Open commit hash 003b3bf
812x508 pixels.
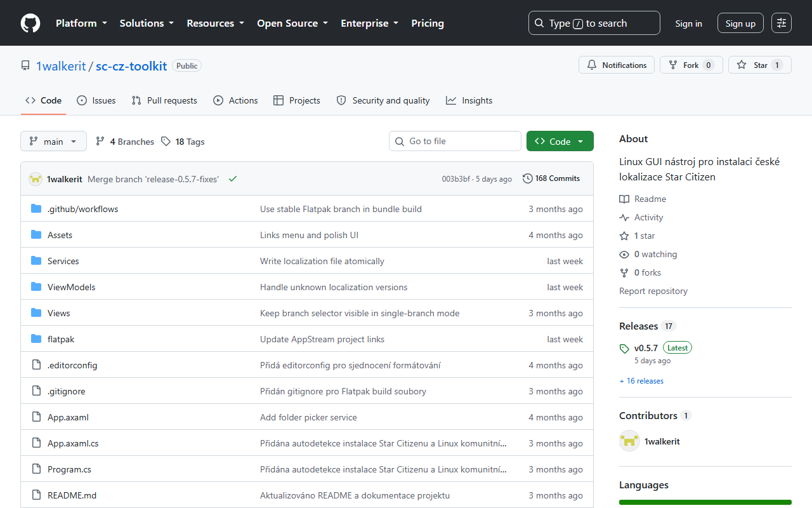(x=456, y=179)
